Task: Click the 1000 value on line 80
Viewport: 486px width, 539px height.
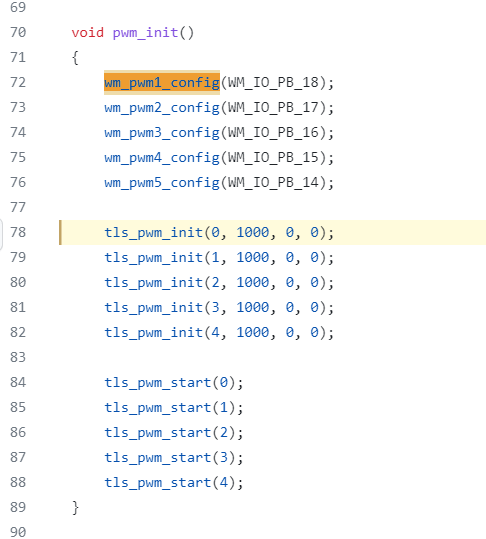Action: [x=253, y=283]
